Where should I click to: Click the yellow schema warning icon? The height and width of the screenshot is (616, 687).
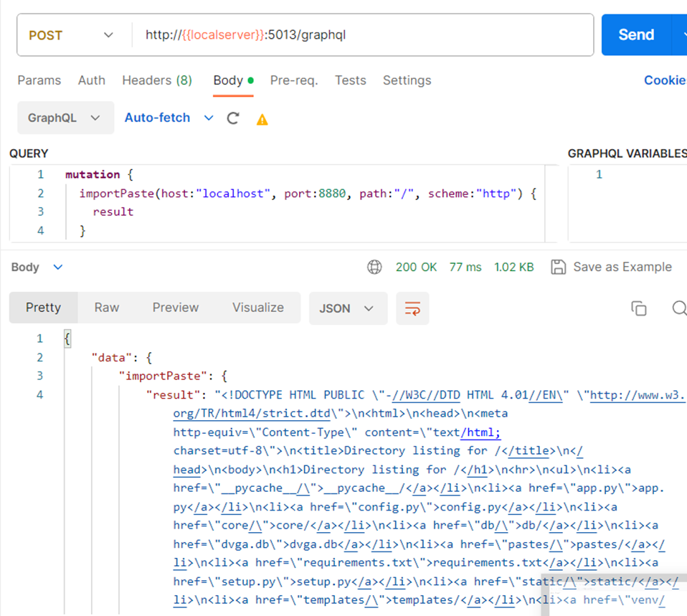262,119
